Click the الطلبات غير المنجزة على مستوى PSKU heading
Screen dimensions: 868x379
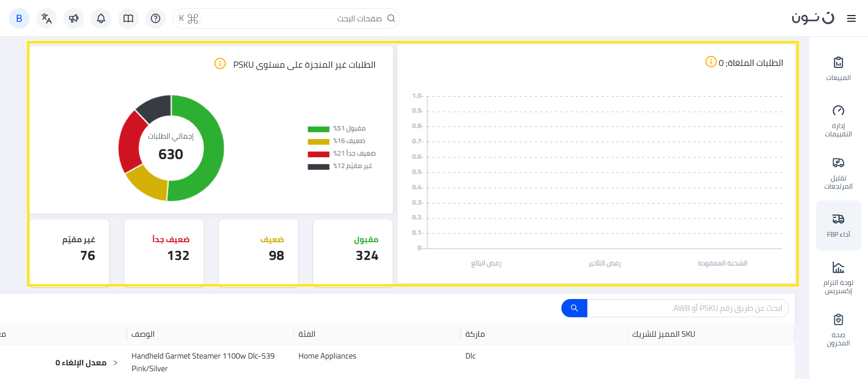click(304, 65)
